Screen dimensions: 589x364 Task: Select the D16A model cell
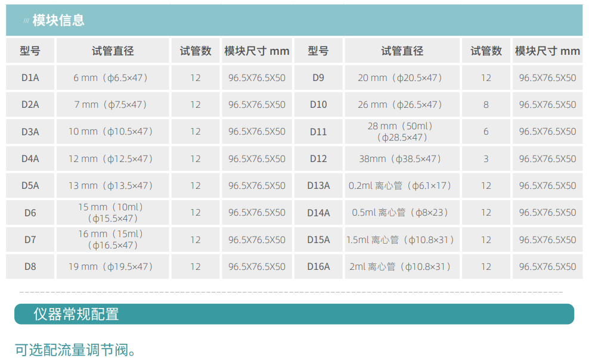(x=318, y=267)
